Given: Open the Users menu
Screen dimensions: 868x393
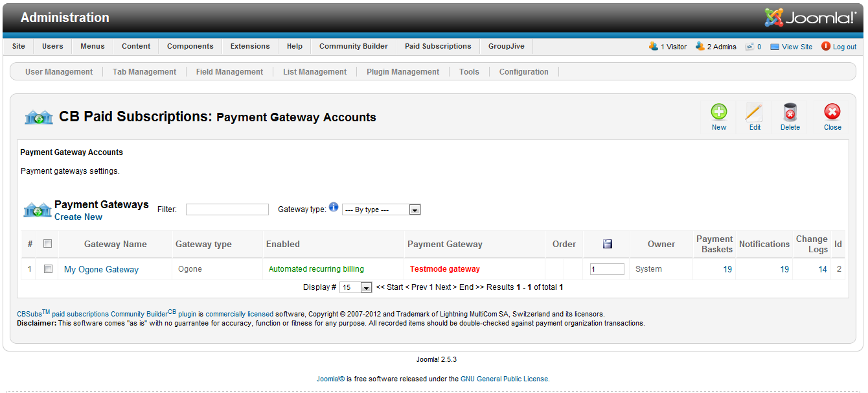Looking at the screenshot, I should click(x=53, y=46).
